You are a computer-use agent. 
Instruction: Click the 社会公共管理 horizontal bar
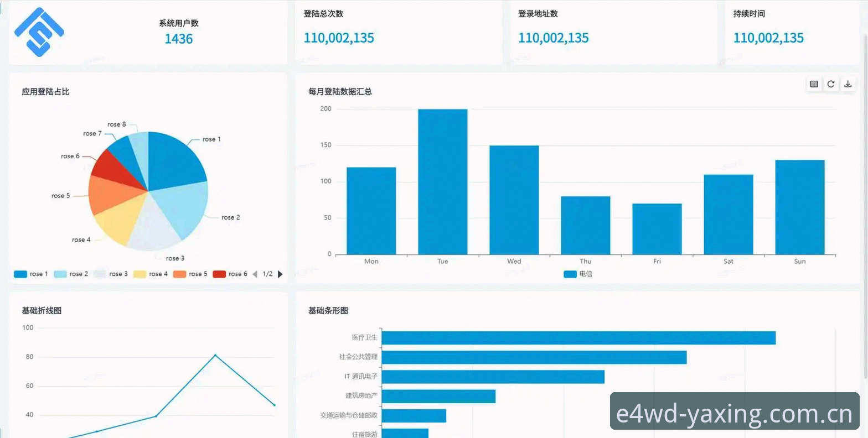[x=534, y=357]
